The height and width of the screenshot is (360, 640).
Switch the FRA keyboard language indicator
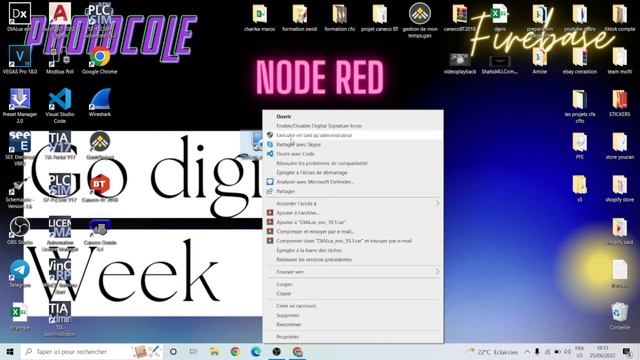[579, 351]
